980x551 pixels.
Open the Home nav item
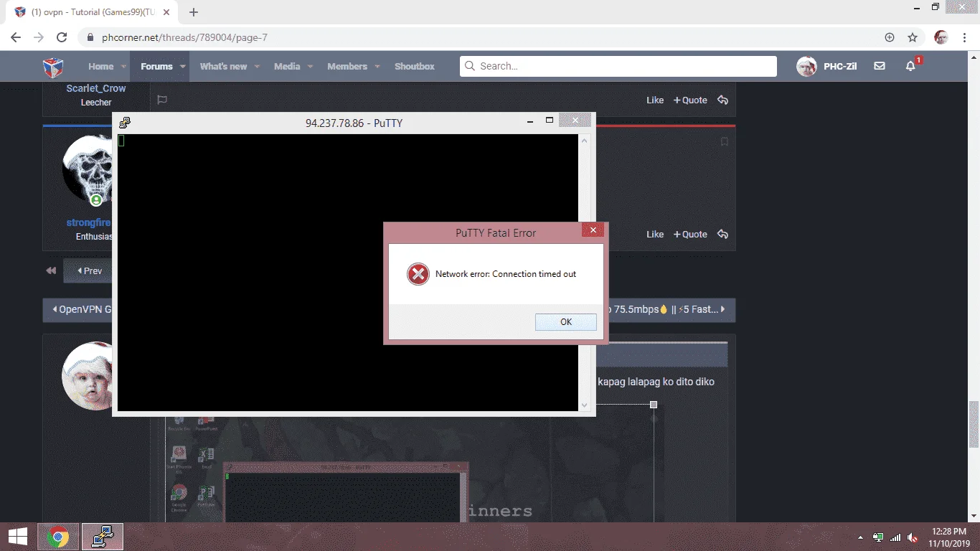pos(100,66)
